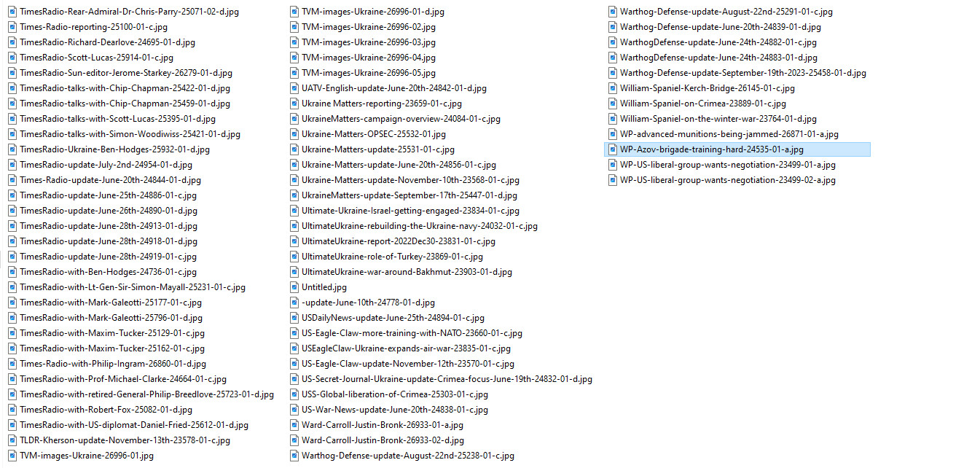Select William-Spaniel-on-the-winter-war-23764-01-d.jpg
The height and width of the screenshot is (468, 980).
[718, 119]
